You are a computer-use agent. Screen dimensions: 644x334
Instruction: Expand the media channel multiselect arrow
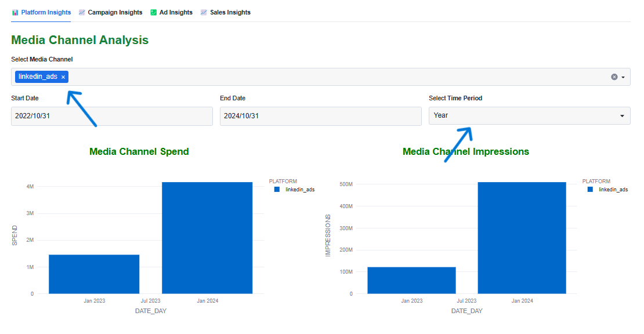coord(623,77)
